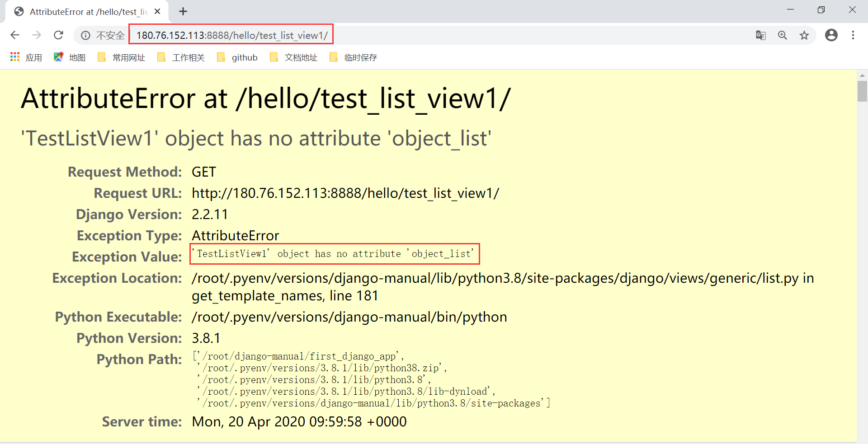Open the github bookmark folder
Viewport: 868px width, 444px height.
pyautogui.click(x=237, y=57)
